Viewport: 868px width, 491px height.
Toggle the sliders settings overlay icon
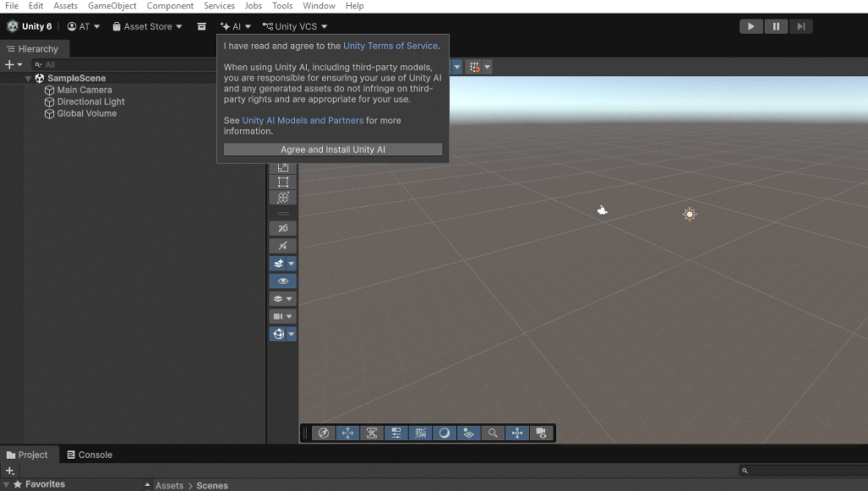[x=396, y=432]
